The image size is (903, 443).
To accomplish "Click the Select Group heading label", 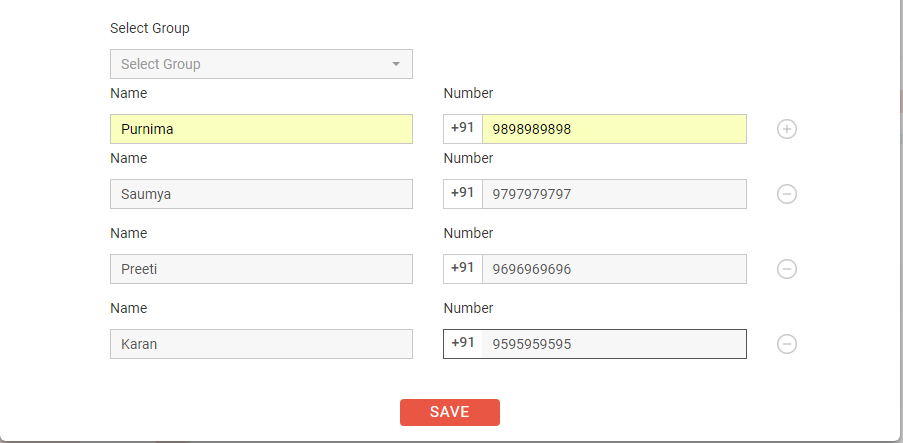I will 150,28.
